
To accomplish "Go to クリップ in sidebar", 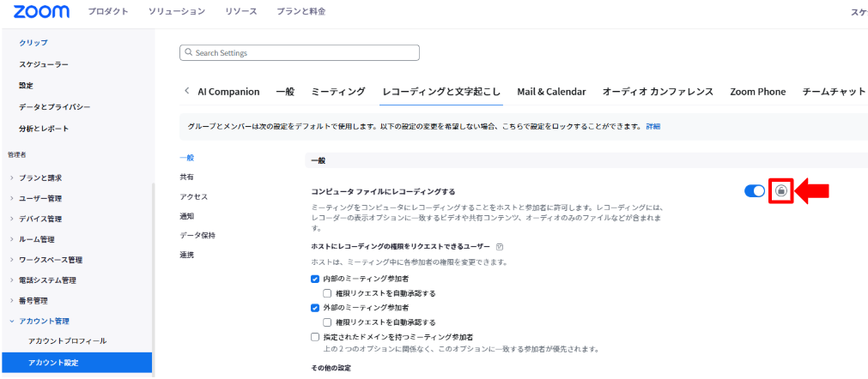I will pyautogui.click(x=33, y=43).
